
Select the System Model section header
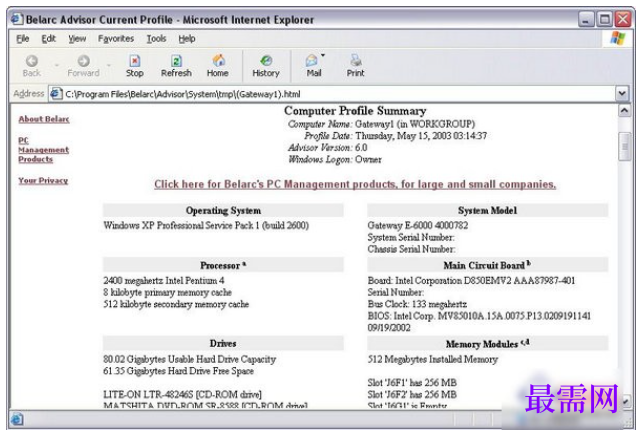coord(488,211)
